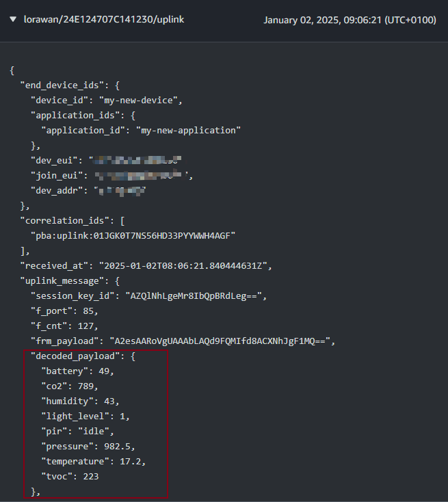The height and width of the screenshot is (502, 448).
Task: Click the "correlation_ids" key line
Action: click(x=73, y=221)
